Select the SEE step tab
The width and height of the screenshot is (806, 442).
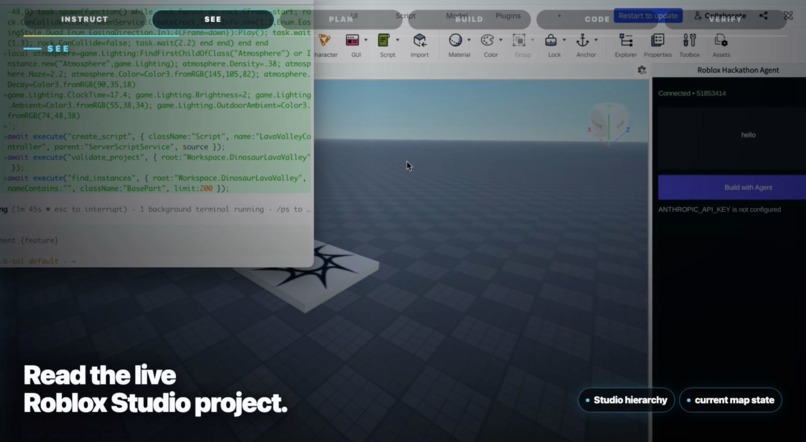213,20
